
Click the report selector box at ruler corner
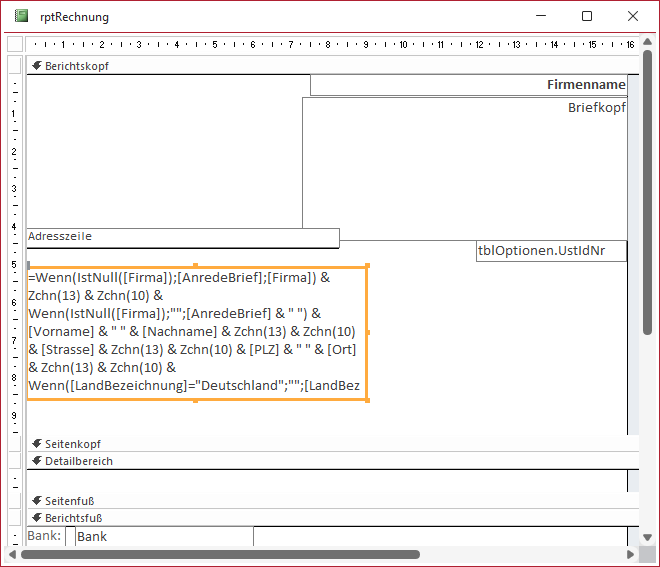15,44
